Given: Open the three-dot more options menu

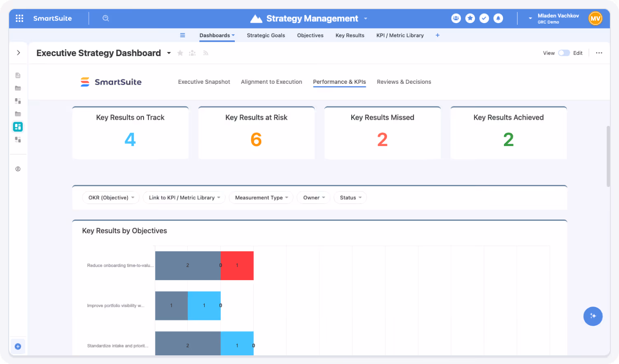Looking at the screenshot, I should [599, 53].
